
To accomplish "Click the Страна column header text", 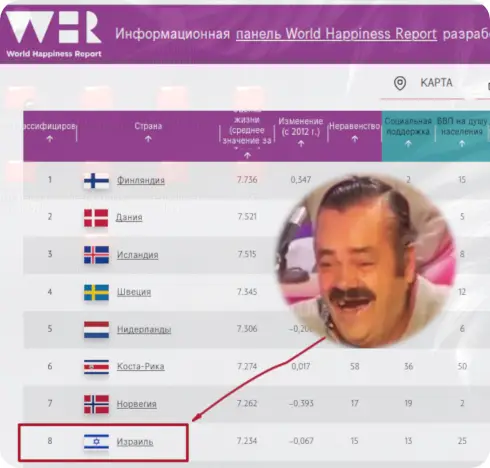I will (148, 126).
